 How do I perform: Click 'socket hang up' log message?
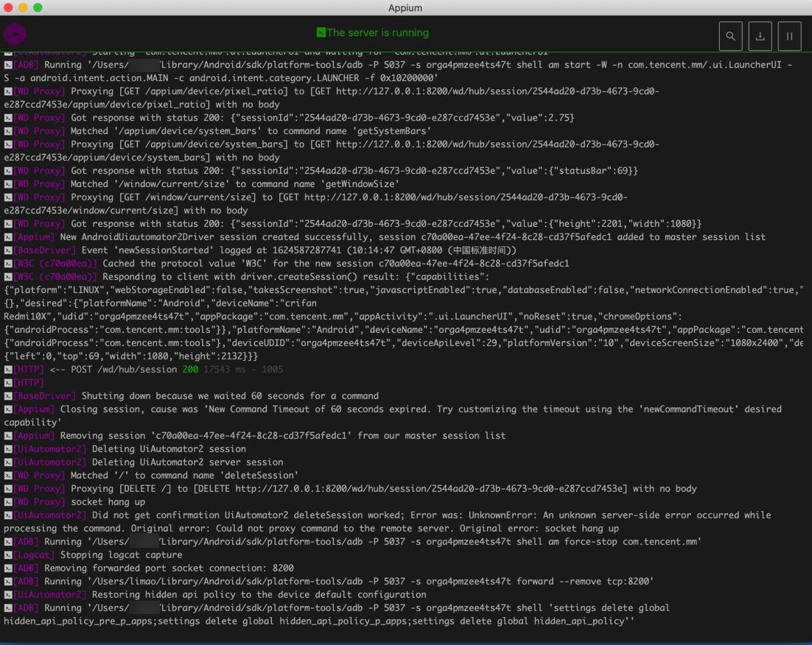click(108, 501)
